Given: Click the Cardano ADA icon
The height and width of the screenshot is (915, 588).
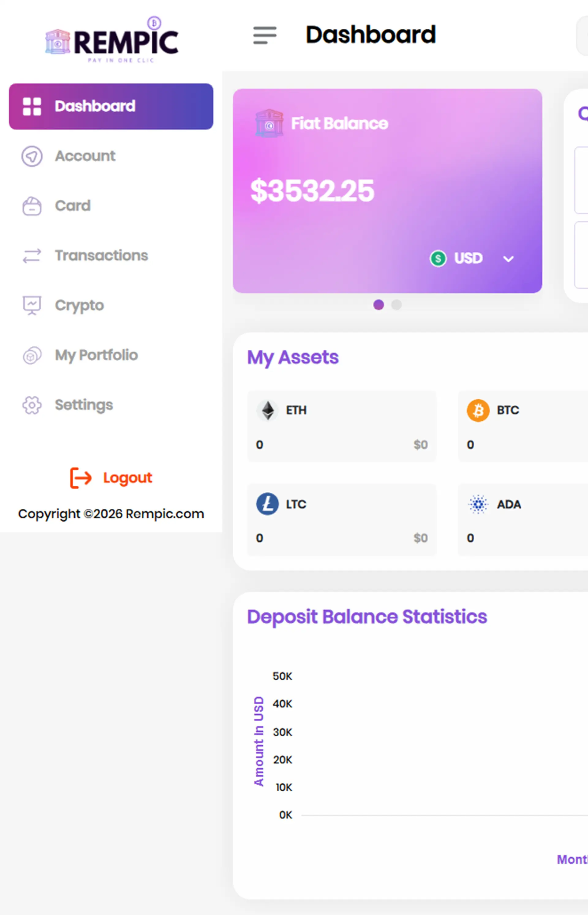Looking at the screenshot, I should coord(478,504).
